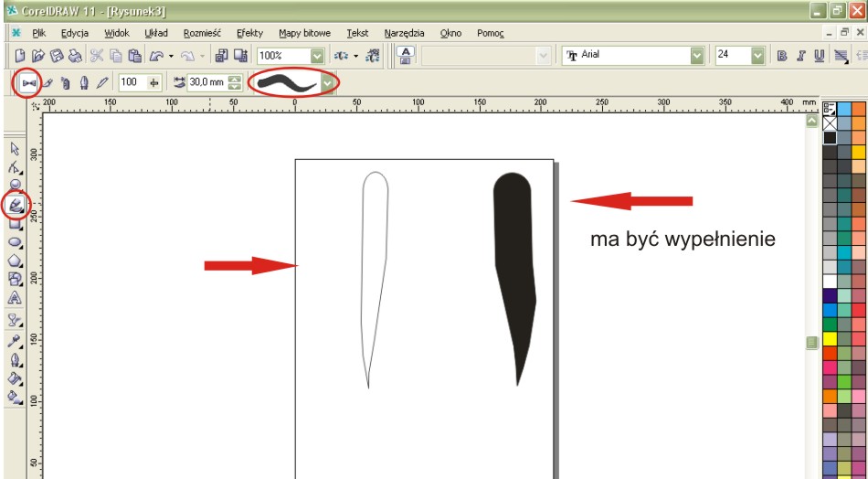
Task: Toggle Bold text formatting
Action: 782,56
